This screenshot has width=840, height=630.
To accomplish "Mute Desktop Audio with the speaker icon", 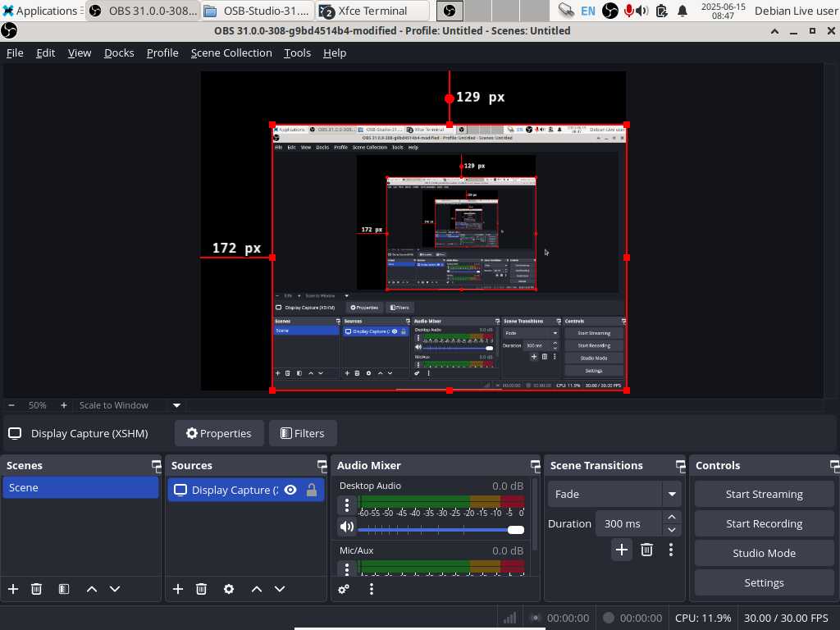I will [347, 527].
